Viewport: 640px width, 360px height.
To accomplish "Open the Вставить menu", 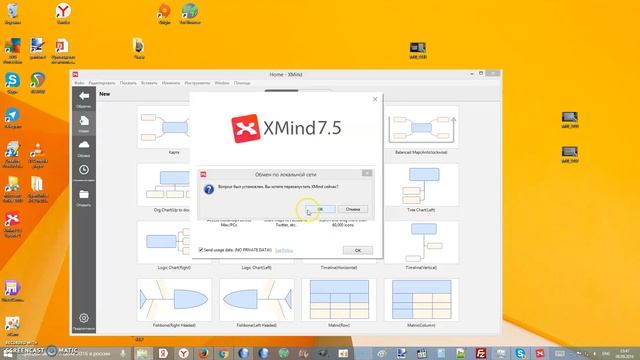I will (149, 83).
